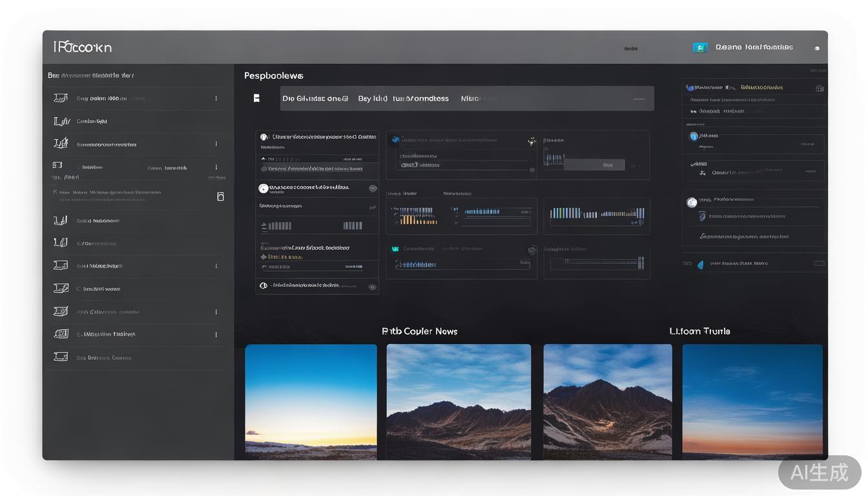This screenshot has height=496, width=868.
Task: Open the second mountain landscape thumbnail
Action: (459, 401)
